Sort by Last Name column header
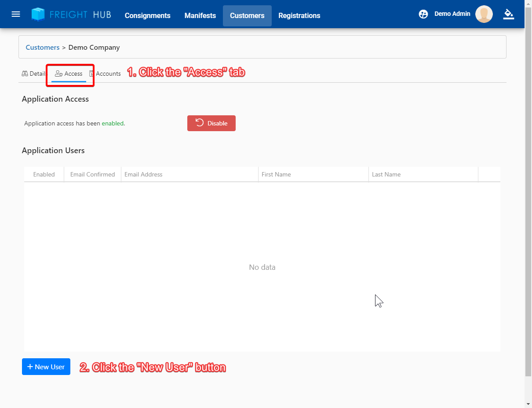 click(386, 174)
